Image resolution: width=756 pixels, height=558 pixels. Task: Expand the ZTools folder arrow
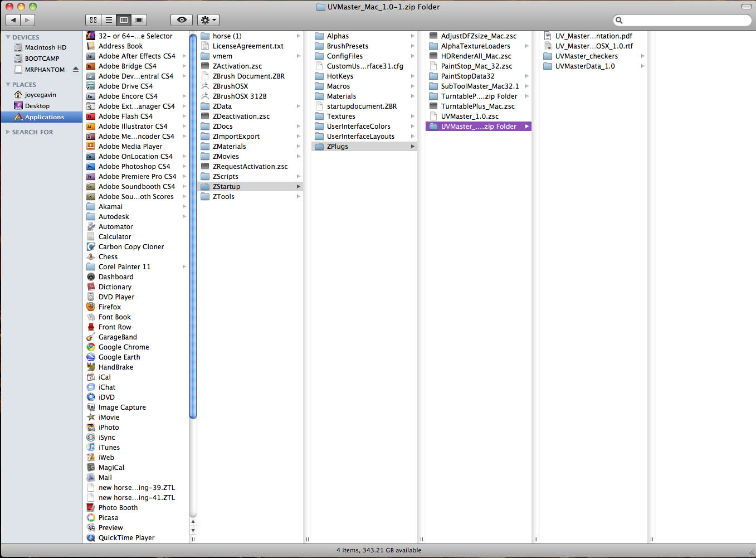(x=299, y=197)
